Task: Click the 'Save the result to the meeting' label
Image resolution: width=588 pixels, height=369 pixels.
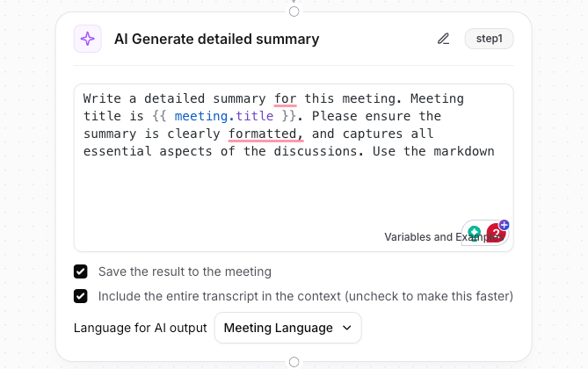Action: [x=185, y=271]
